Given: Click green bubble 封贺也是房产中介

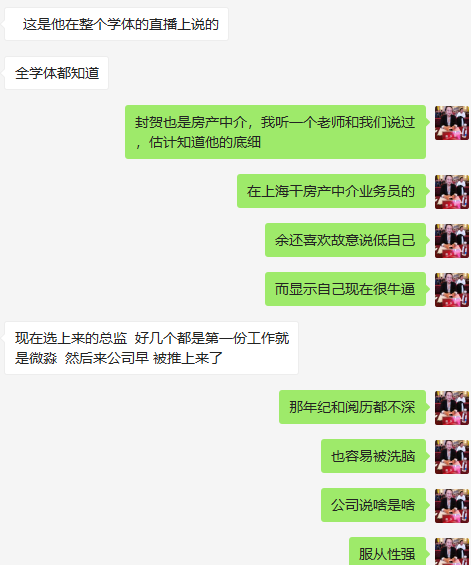Looking at the screenshot, I should pyautogui.click(x=275, y=132).
